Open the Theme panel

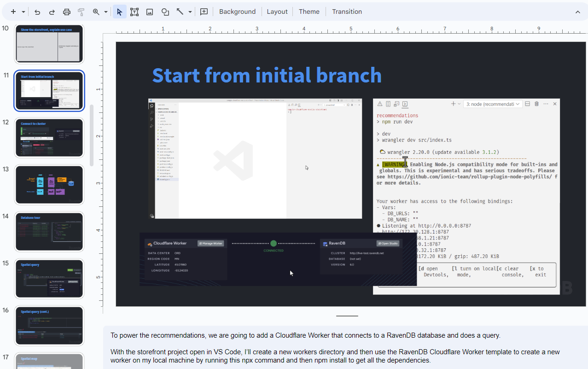309,12
